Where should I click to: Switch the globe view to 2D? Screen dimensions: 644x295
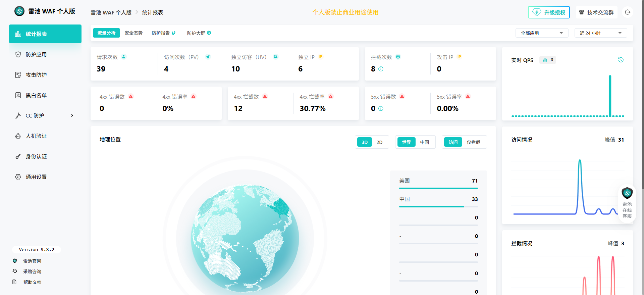point(379,142)
